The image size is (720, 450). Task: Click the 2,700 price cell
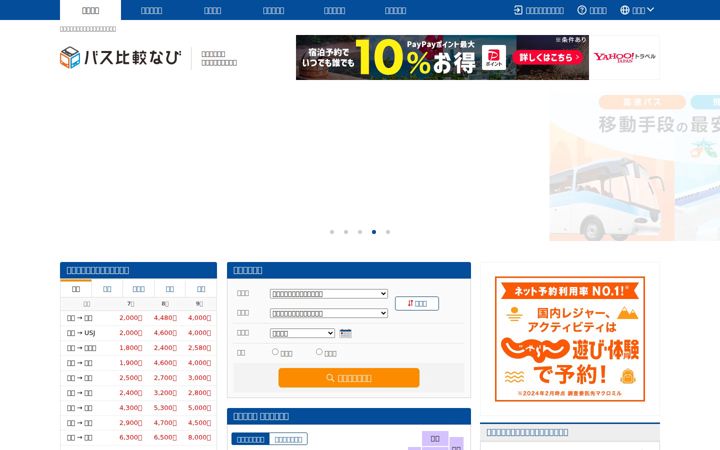click(165, 378)
